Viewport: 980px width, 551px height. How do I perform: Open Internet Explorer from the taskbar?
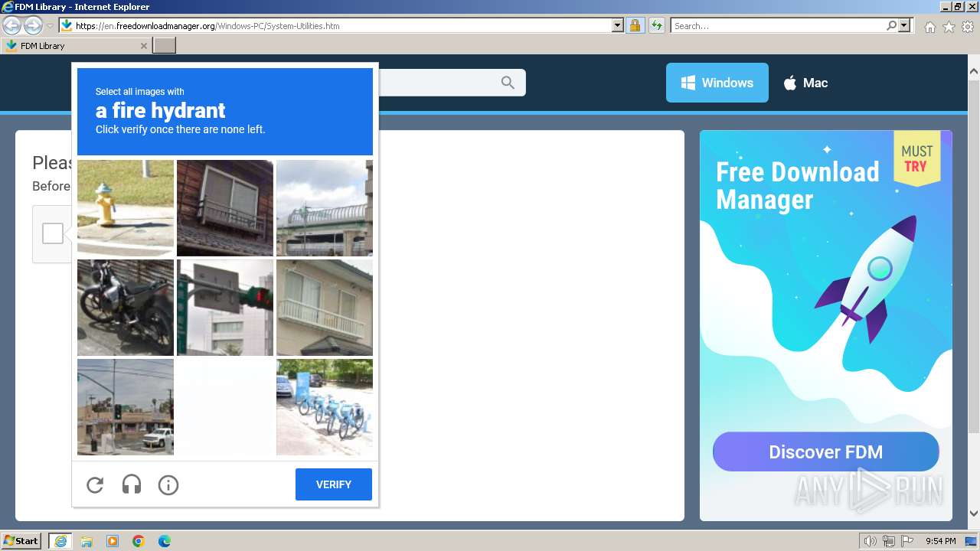coord(60,541)
